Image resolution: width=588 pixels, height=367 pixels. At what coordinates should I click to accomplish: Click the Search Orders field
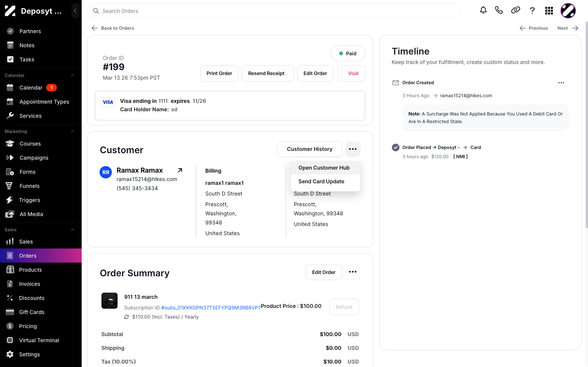[x=274, y=11]
